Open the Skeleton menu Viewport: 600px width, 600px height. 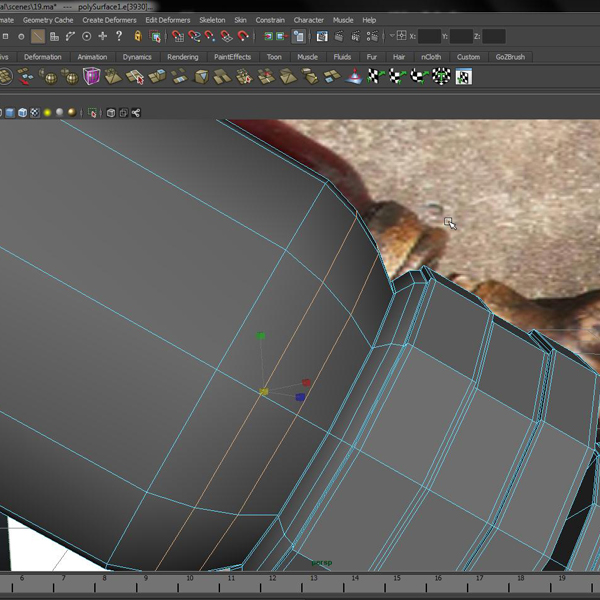212,20
